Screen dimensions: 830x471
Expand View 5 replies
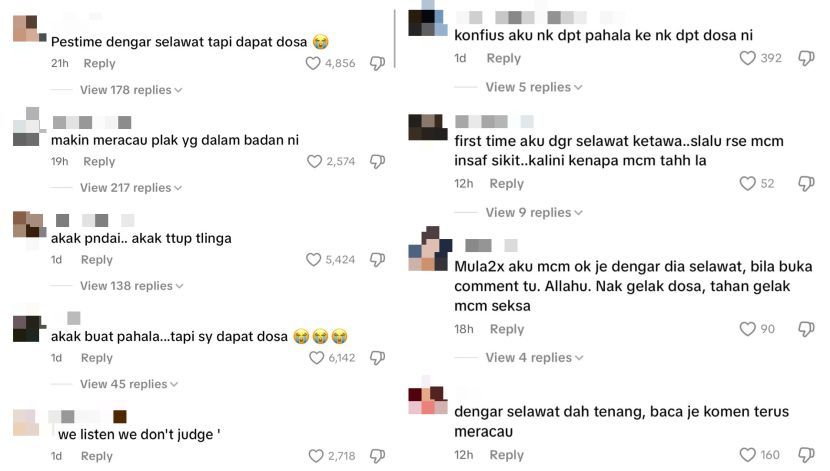coord(534,87)
